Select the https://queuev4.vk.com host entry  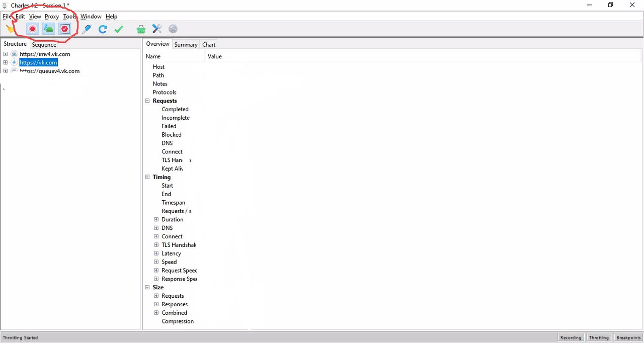point(49,71)
